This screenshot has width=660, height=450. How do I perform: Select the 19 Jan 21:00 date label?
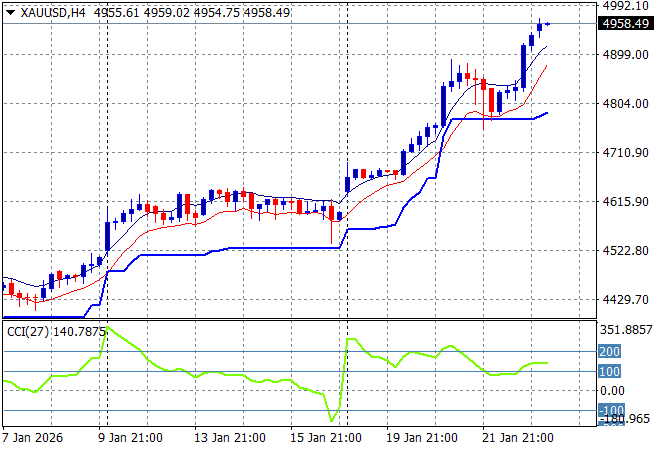pyautogui.click(x=424, y=438)
